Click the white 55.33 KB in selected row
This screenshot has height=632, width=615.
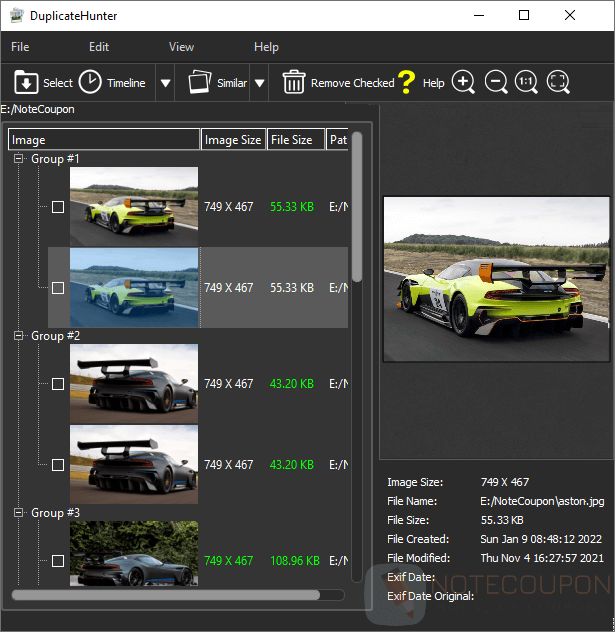tap(292, 288)
